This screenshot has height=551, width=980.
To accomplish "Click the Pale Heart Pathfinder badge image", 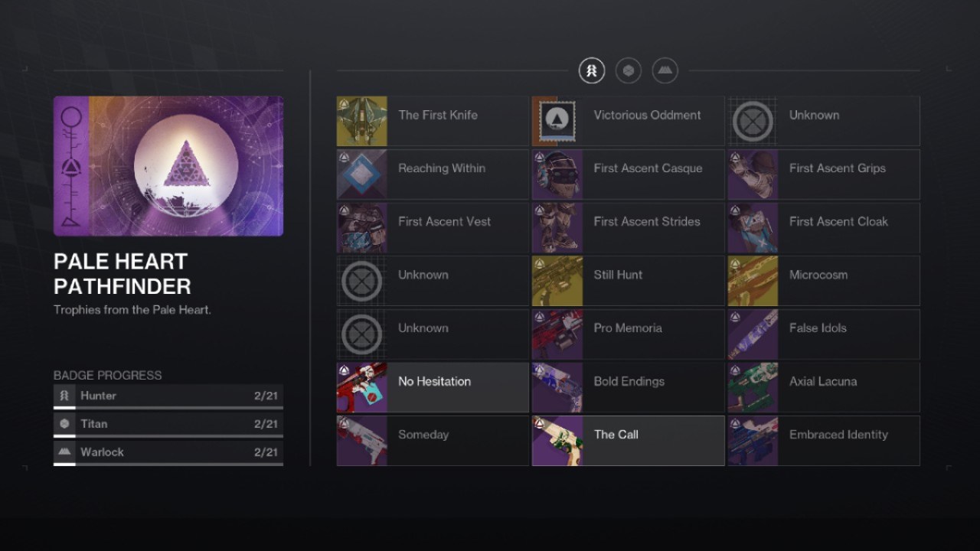I will tap(168, 166).
